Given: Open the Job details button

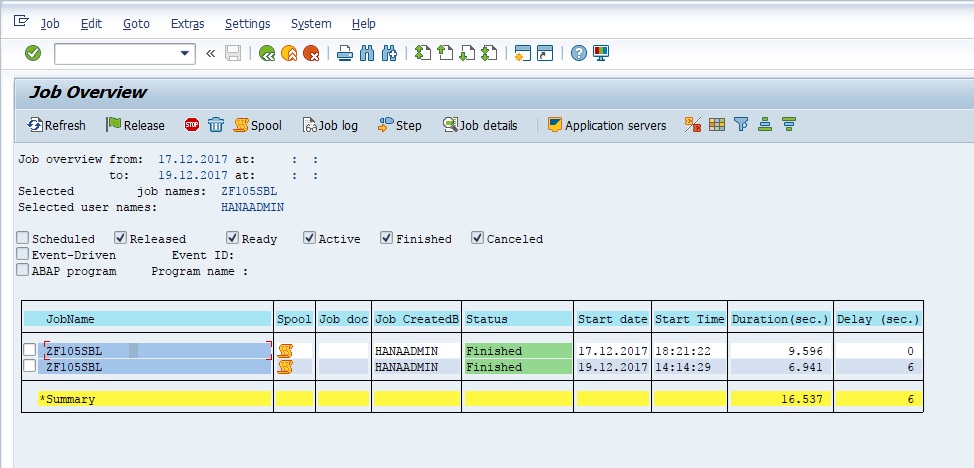Looking at the screenshot, I should pyautogui.click(x=480, y=125).
